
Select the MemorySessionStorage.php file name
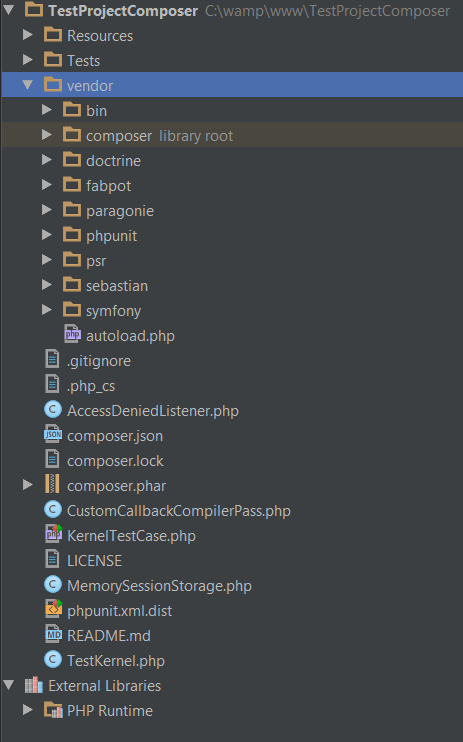[159, 586]
